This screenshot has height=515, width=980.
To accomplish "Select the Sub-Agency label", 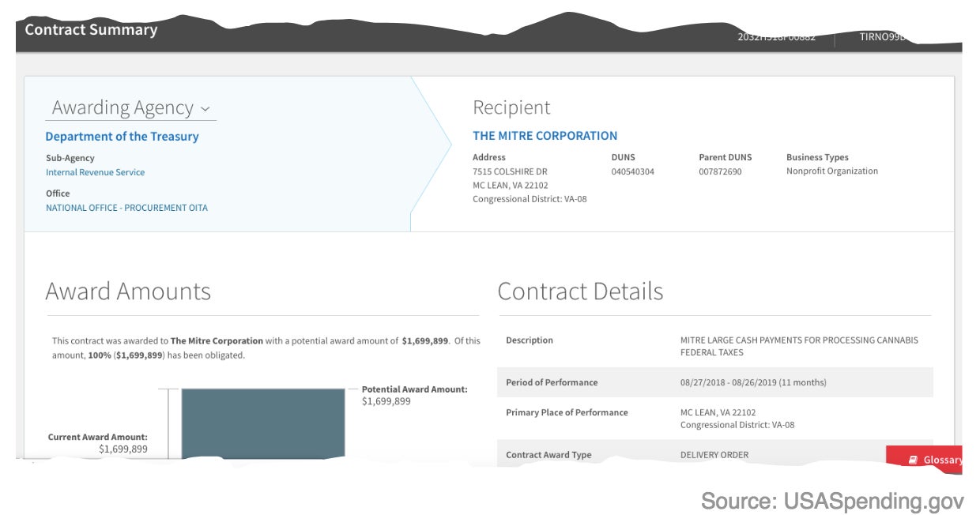I will pyautogui.click(x=70, y=158).
